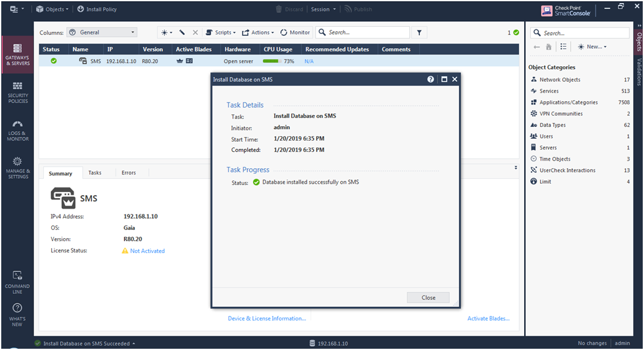Open the New object dropdown

[x=592, y=47]
